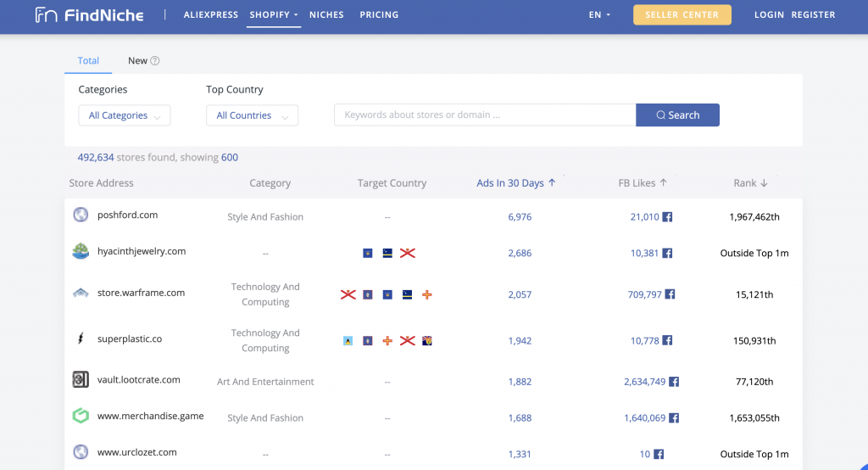868x470 pixels.
Task: Click the 2,057 ads count value
Action: (x=520, y=294)
